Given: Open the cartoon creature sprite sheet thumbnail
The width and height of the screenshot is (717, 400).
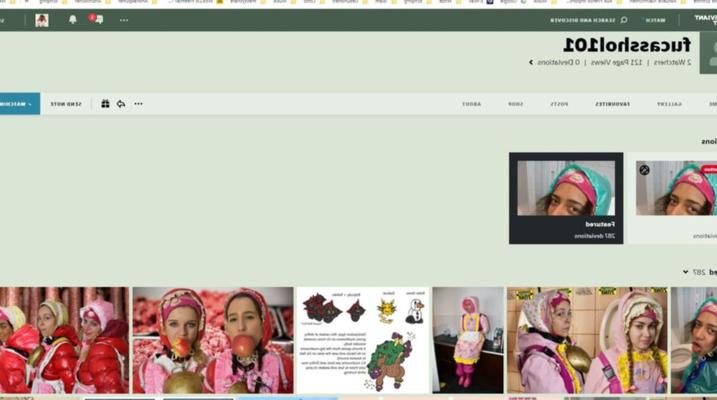Looking at the screenshot, I should (363, 340).
